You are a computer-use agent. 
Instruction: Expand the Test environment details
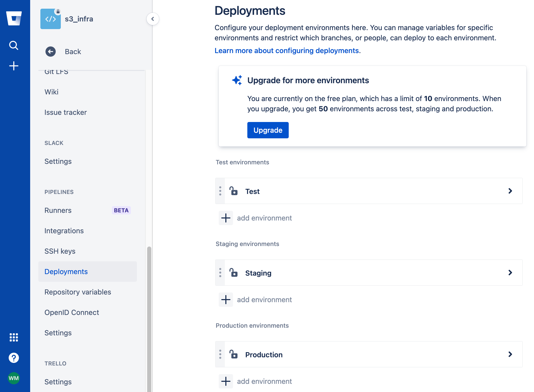pos(511,191)
